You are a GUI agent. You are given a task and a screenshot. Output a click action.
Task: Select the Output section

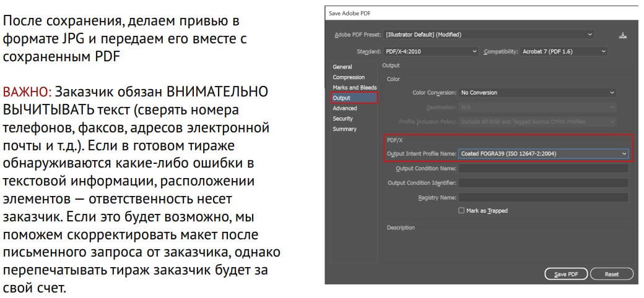(354, 98)
